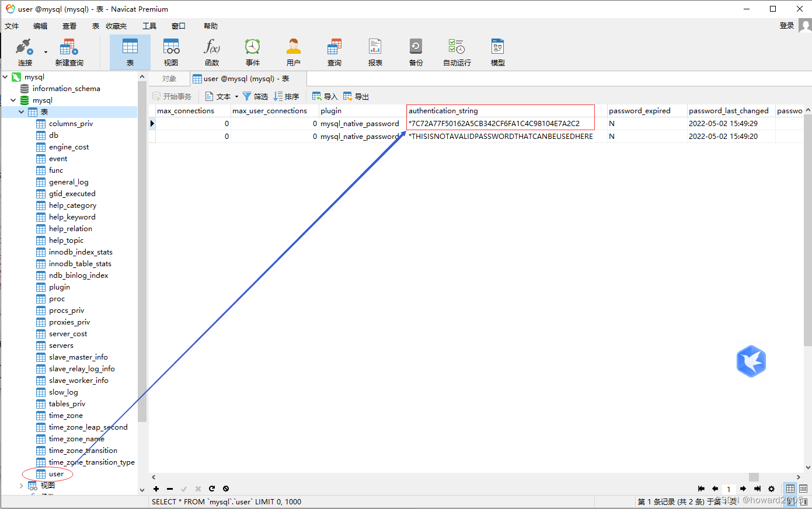The width and height of the screenshot is (812, 509).
Task: Open the 函数 function toolbar icon
Action: coord(212,53)
